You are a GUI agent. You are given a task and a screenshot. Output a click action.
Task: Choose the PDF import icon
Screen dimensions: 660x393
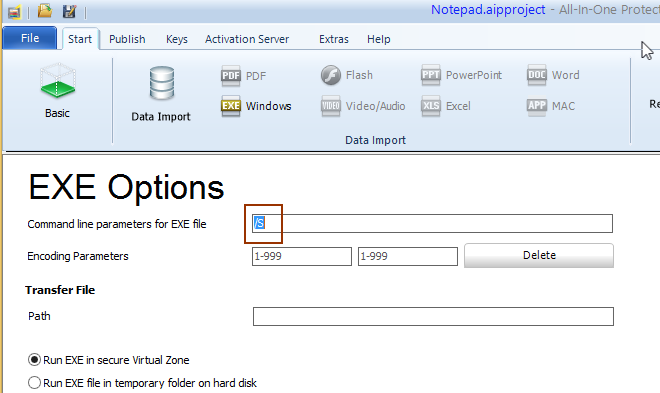[x=231, y=76]
